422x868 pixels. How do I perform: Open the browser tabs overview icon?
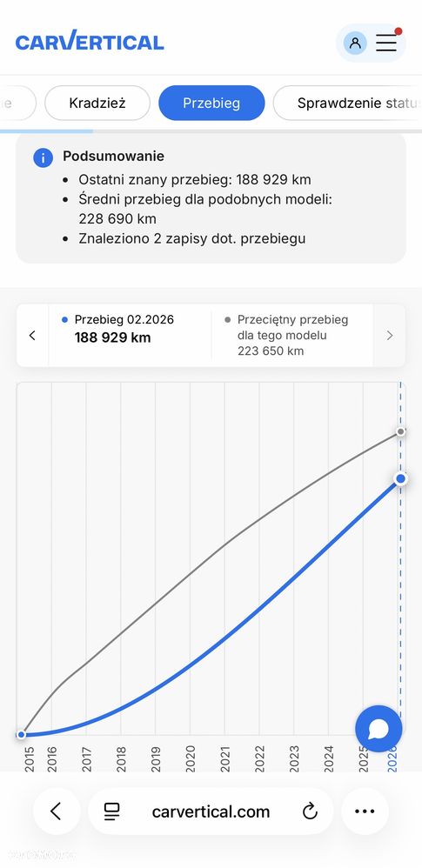point(112,811)
